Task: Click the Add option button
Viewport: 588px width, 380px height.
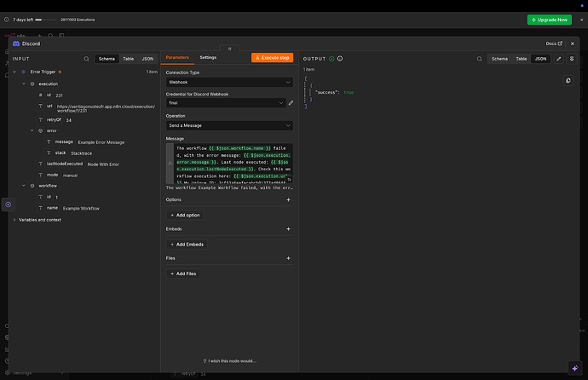Action: (185, 215)
